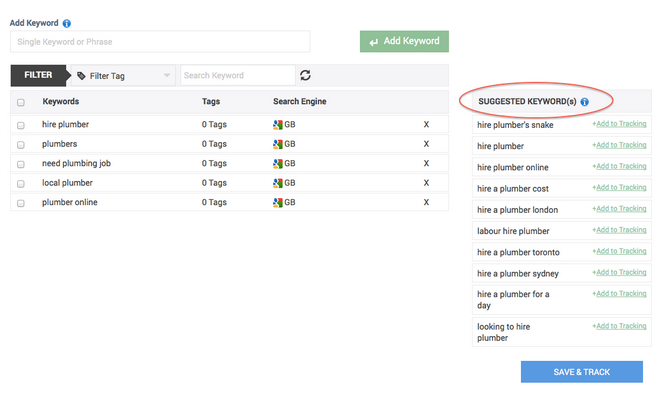Viewport: 657px width, 393px height.
Task: Click '0 Tags' in 'plumber online' row
Action: (x=214, y=202)
